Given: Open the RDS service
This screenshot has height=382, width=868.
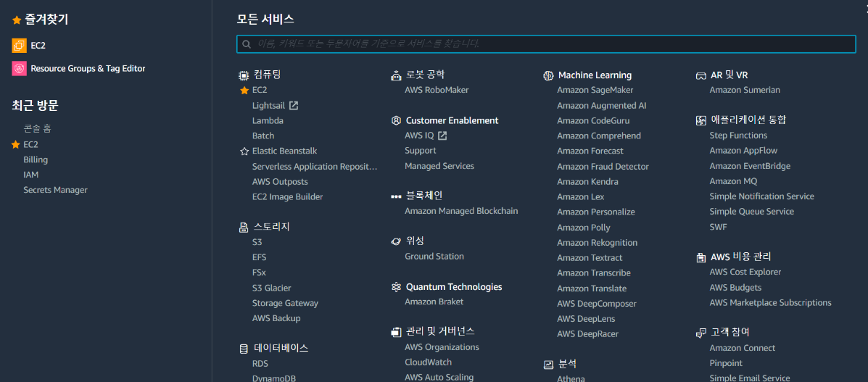Looking at the screenshot, I should click(260, 364).
